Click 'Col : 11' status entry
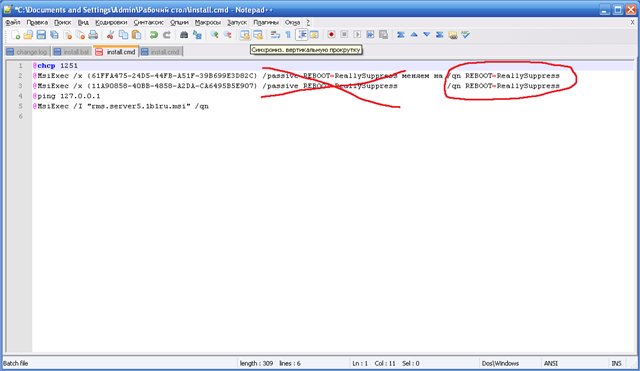640x371 pixels. point(385,363)
